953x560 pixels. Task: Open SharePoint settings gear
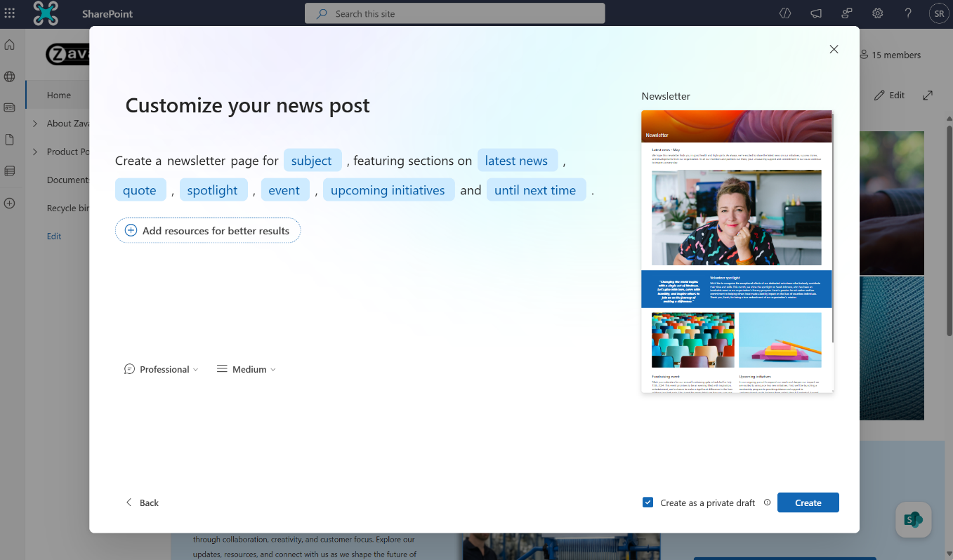click(877, 13)
